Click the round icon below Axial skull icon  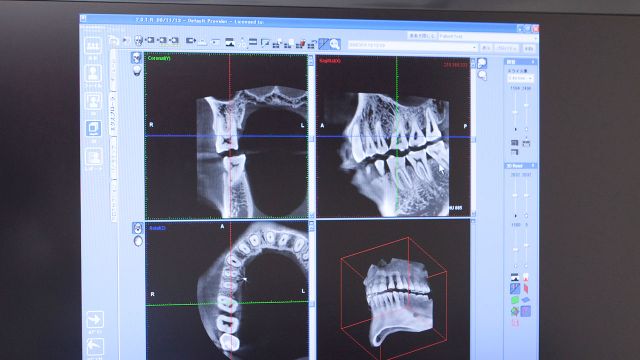(x=138, y=241)
